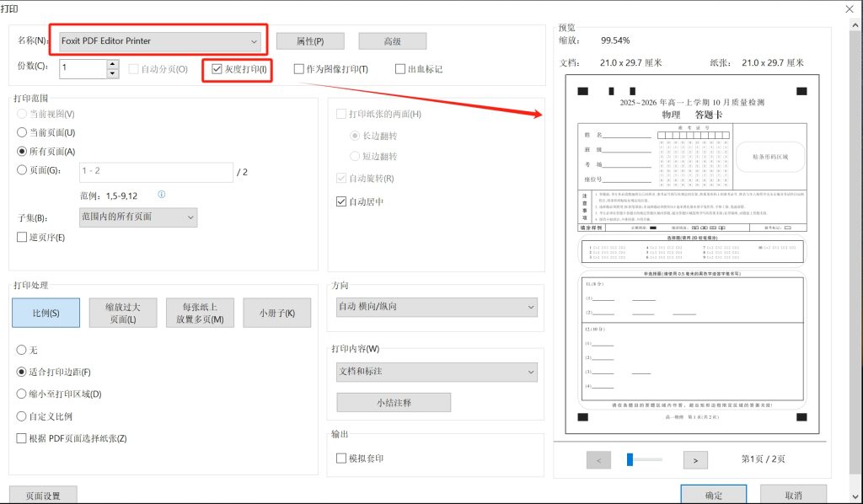863x504 pixels.
Task: Select the 当前页面 radio button
Action: [x=22, y=132]
